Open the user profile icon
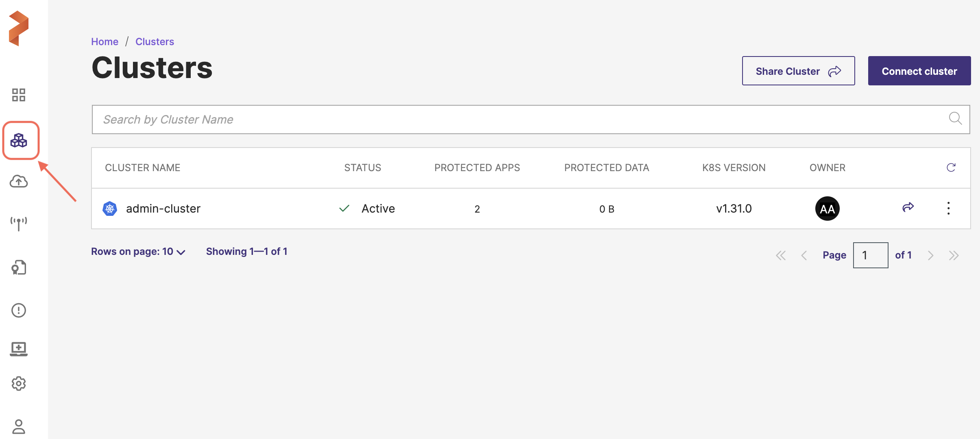The height and width of the screenshot is (439, 980). pos(19,426)
